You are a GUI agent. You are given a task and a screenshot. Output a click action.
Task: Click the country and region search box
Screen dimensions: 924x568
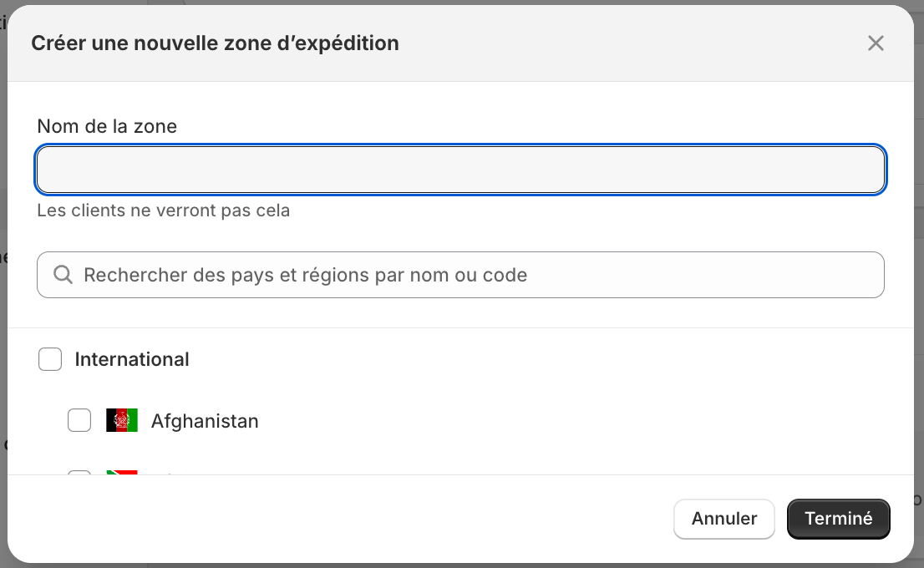(461, 275)
